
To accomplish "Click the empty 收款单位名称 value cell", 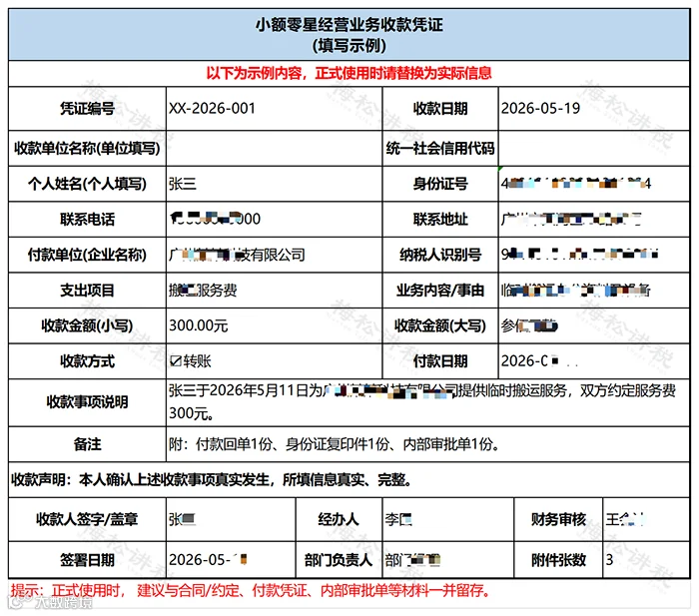I will tap(275, 149).
